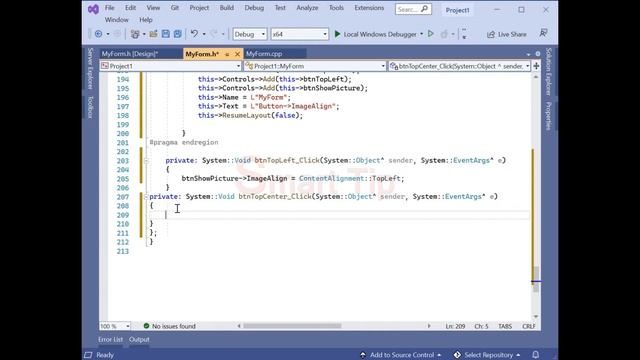Click the green No issues found check icon
The height and width of the screenshot is (360, 640).
click(x=146, y=326)
